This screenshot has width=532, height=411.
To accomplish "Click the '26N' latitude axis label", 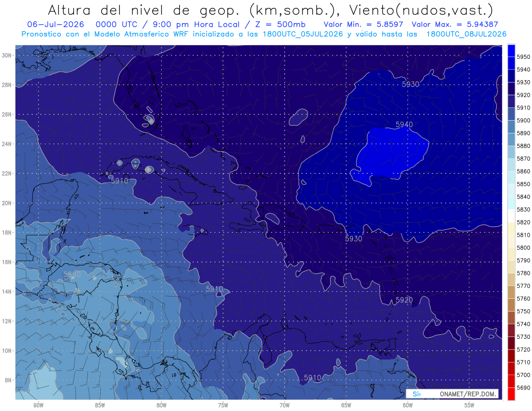I will click(7, 114).
